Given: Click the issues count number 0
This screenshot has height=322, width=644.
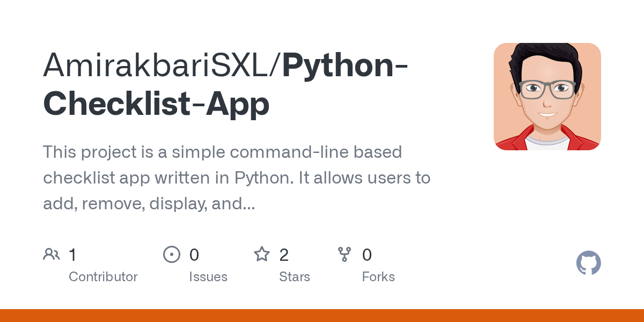Looking at the screenshot, I should point(194,255).
